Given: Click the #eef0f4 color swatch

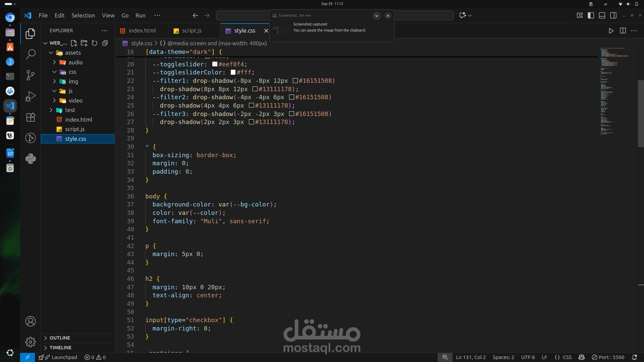Looking at the screenshot, I should [215, 64].
